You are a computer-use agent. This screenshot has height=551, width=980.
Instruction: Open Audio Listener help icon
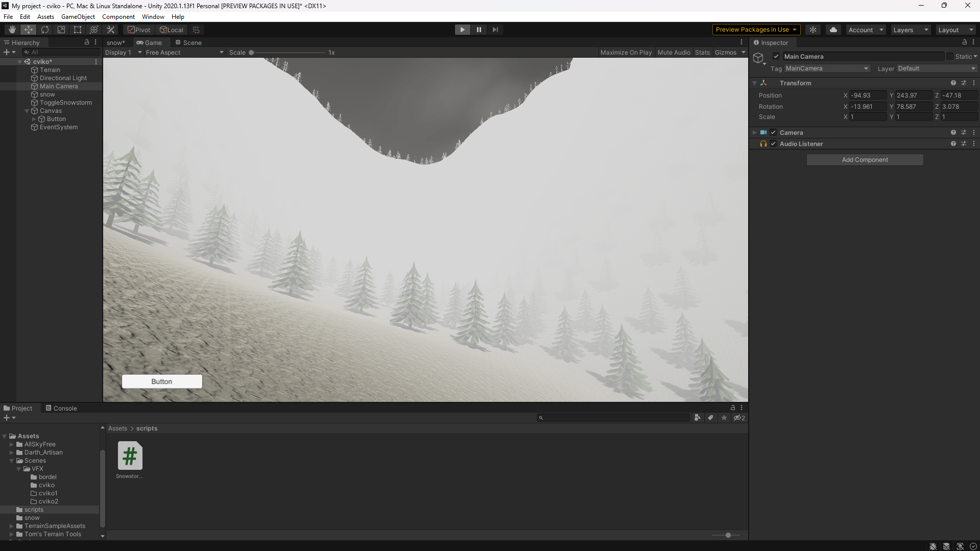(x=953, y=143)
